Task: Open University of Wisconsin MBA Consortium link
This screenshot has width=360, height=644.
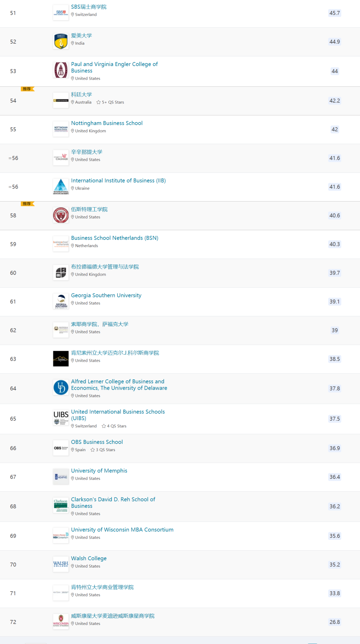Action: [122, 530]
